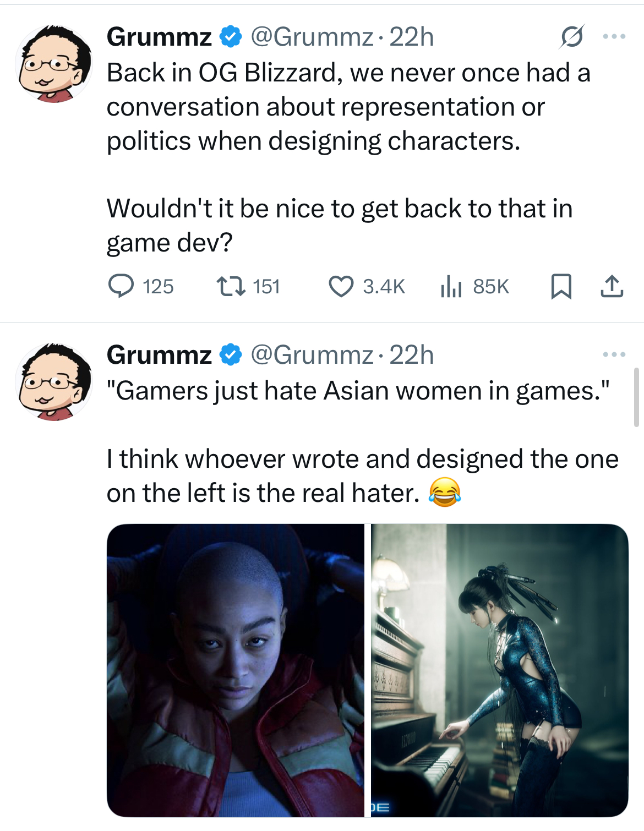Open more options on second tweet
Screen dimensions: 644x831
(x=614, y=354)
